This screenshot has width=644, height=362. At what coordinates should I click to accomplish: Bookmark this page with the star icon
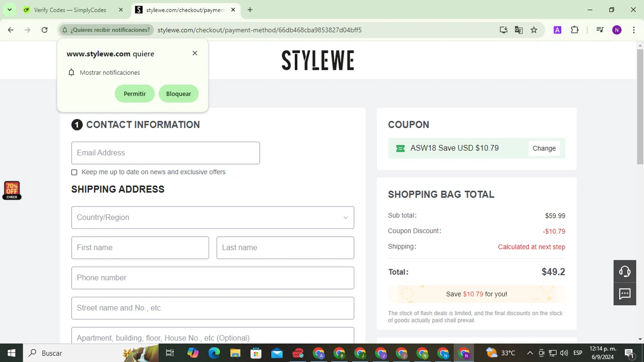(x=534, y=30)
